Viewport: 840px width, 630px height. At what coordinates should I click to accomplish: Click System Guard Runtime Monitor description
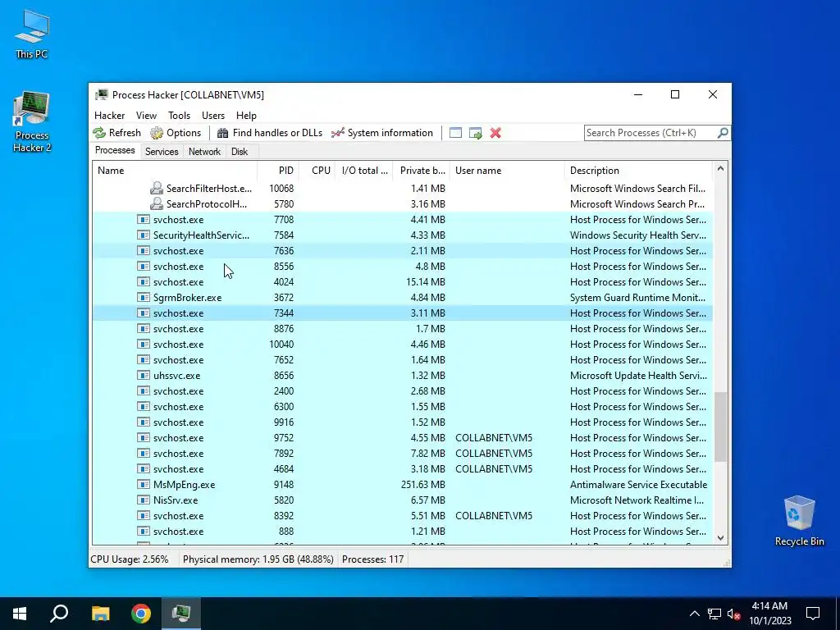[637, 297]
